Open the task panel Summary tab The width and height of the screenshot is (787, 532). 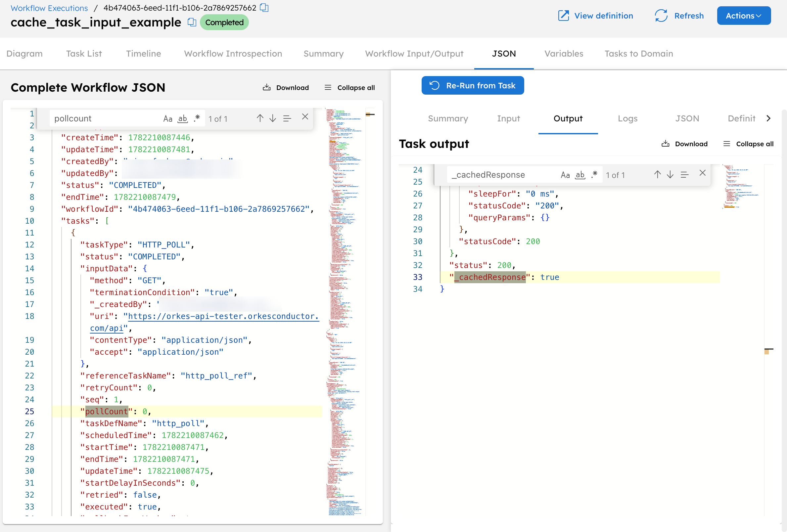(448, 118)
